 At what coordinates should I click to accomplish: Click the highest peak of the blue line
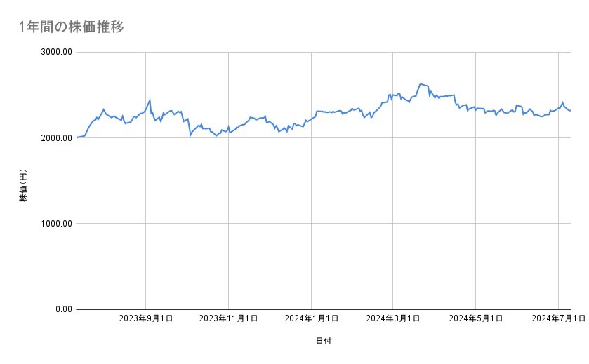(420, 84)
